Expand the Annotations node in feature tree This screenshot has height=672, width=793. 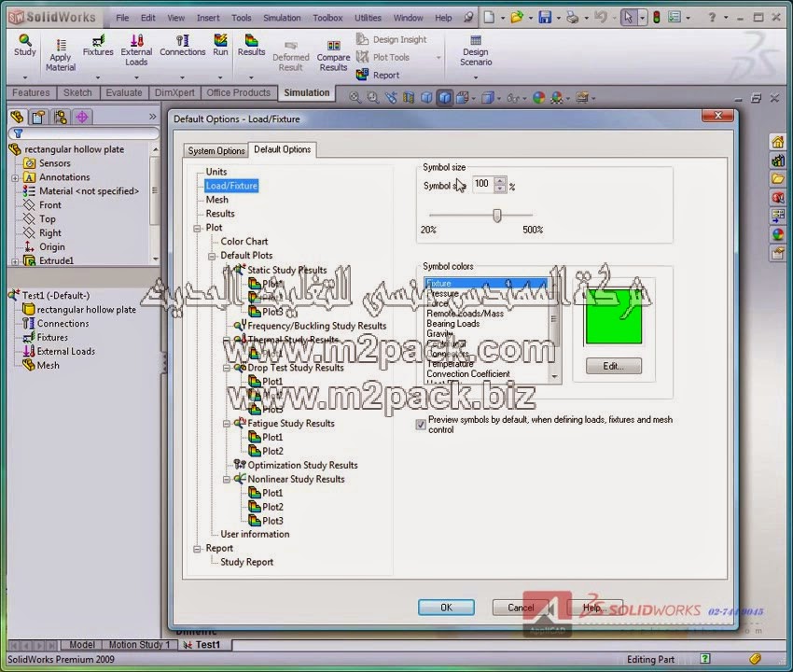coord(15,178)
